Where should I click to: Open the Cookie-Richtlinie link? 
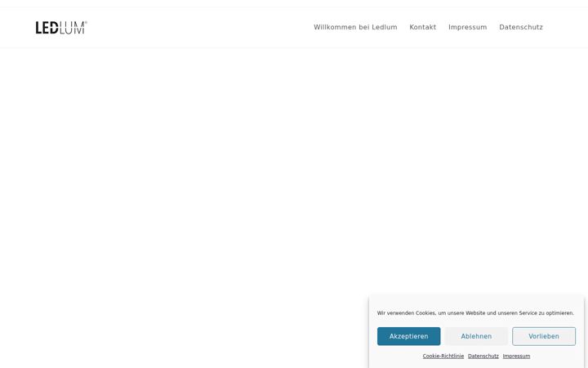443,356
